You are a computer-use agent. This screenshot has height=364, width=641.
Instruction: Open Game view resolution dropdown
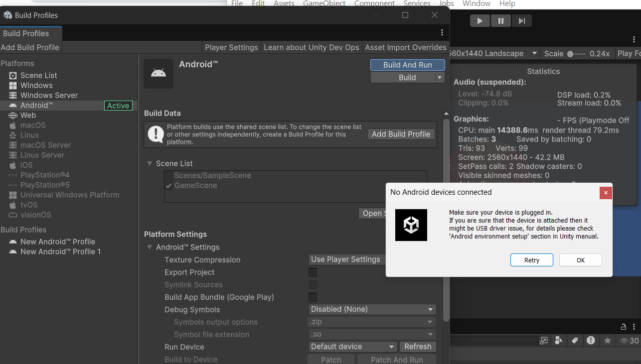click(x=494, y=53)
